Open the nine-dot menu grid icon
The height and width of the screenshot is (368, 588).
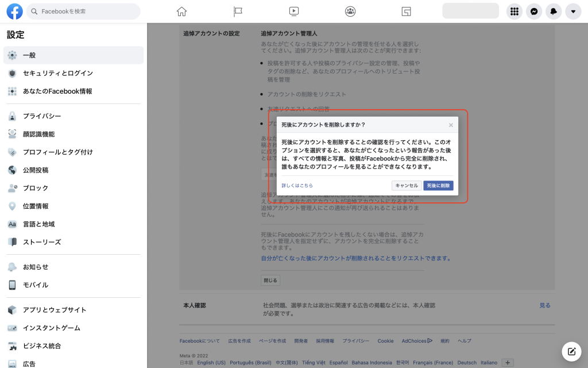click(x=514, y=11)
